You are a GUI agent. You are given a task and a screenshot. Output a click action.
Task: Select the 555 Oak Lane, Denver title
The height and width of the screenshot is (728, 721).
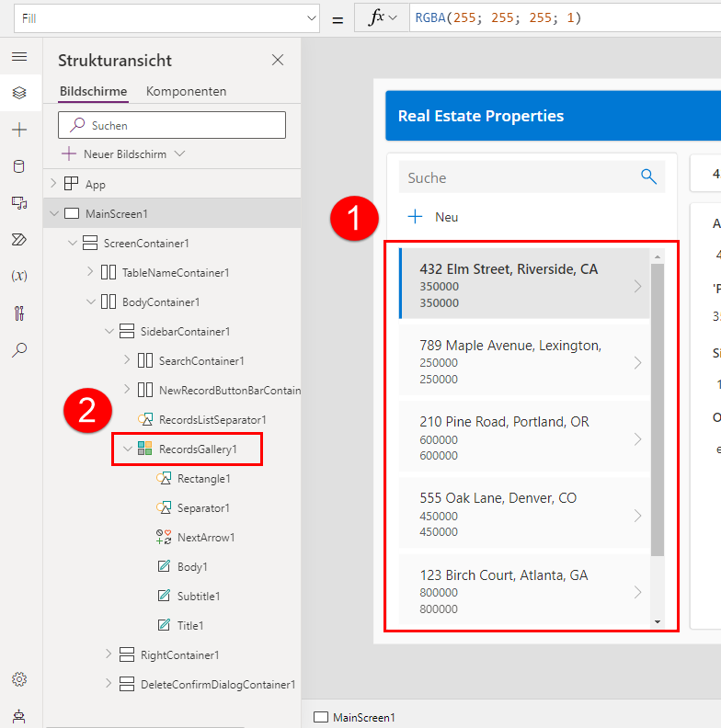(x=498, y=498)
